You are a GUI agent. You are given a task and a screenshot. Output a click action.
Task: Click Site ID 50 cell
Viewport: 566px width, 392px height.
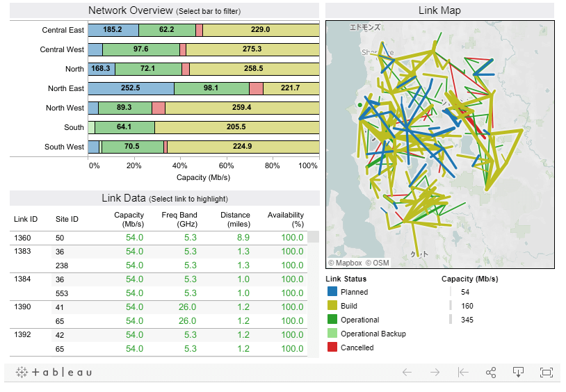(60, 238)
